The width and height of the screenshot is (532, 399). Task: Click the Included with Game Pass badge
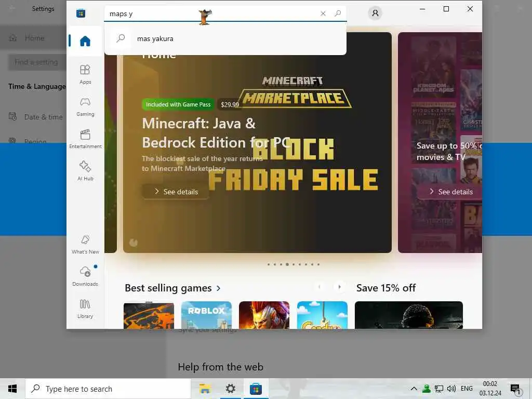(x=178, y=104)
